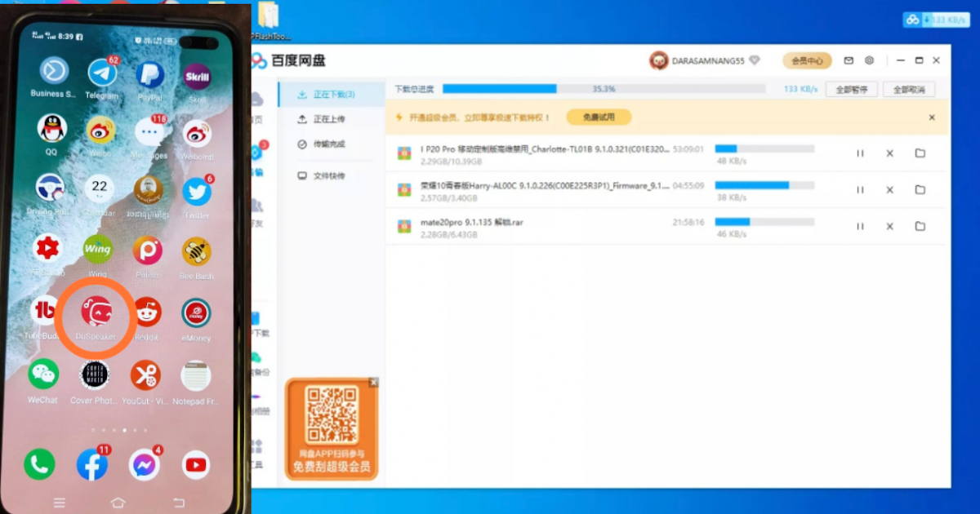Select the 正在下载(3) tab
The width and height of the screenshot is (980, 514).
(x=331, y=95)
